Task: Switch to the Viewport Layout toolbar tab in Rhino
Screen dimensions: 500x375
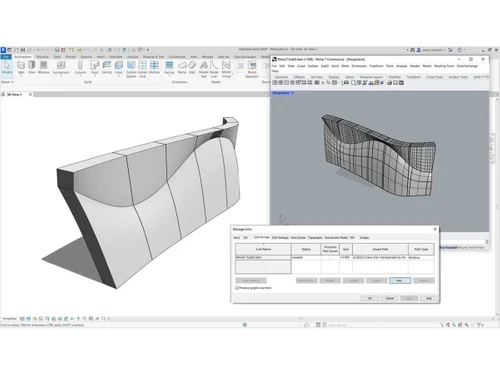Action: click(371, 77)
